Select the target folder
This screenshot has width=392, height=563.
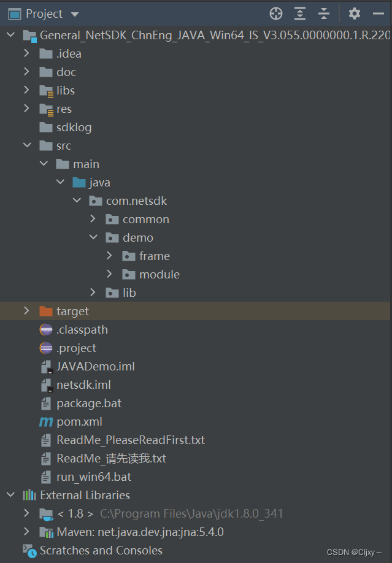(75, 311)
